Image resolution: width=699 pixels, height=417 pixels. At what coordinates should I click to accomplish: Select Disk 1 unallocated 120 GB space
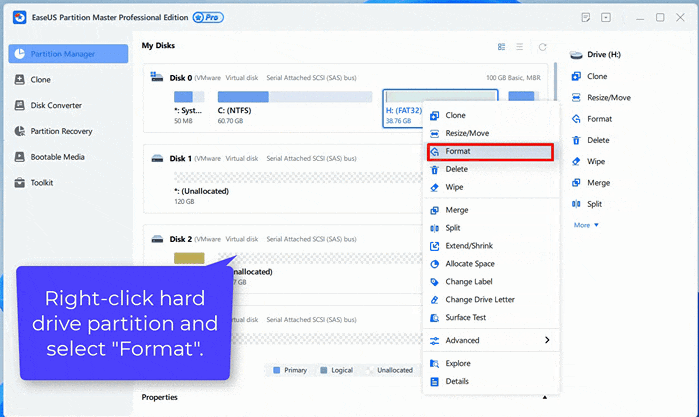(298, 189)
